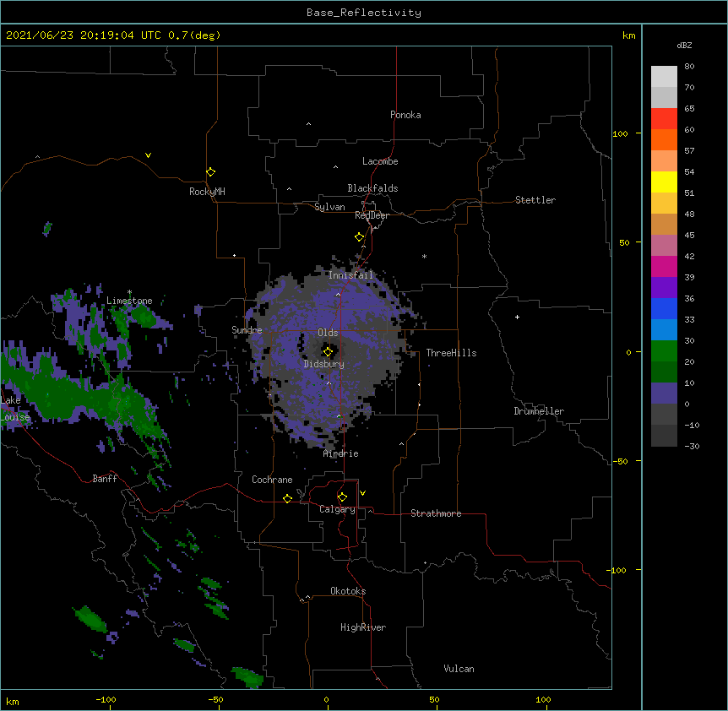Click the yellow V marker east of Calgary
This screenshot has height=711, width=728.
362,493
